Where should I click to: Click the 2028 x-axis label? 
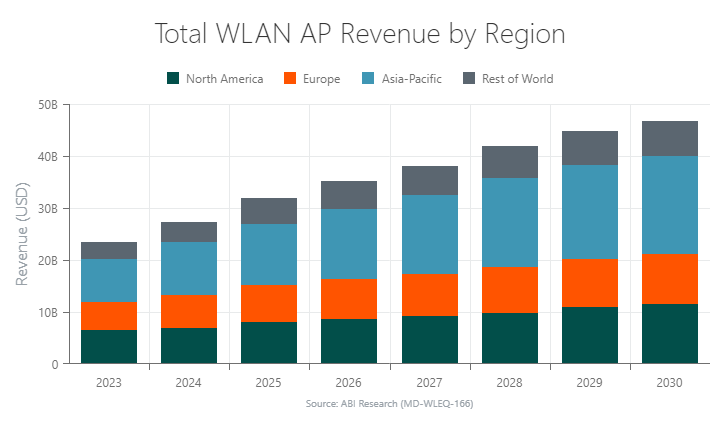click(509, 383)
